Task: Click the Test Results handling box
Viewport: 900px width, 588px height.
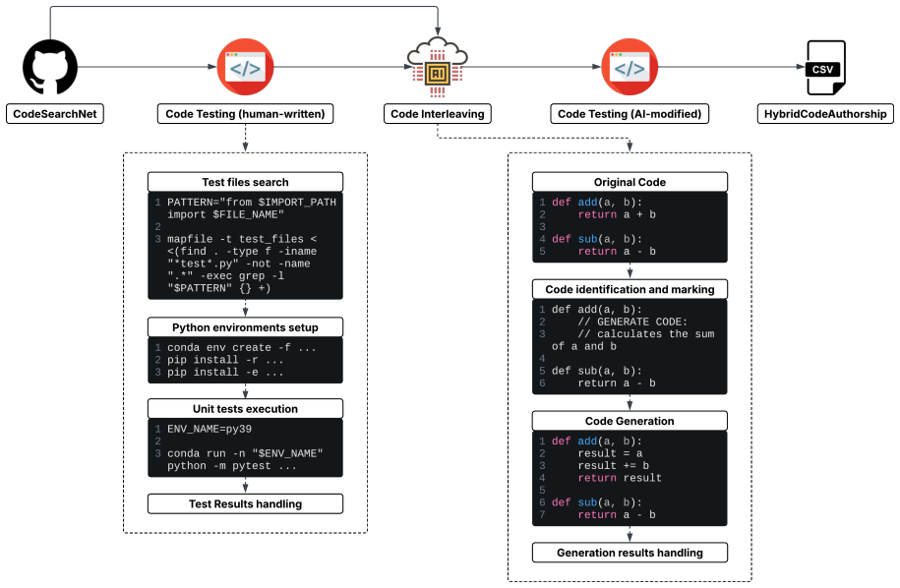Action: tap(245, 503)
